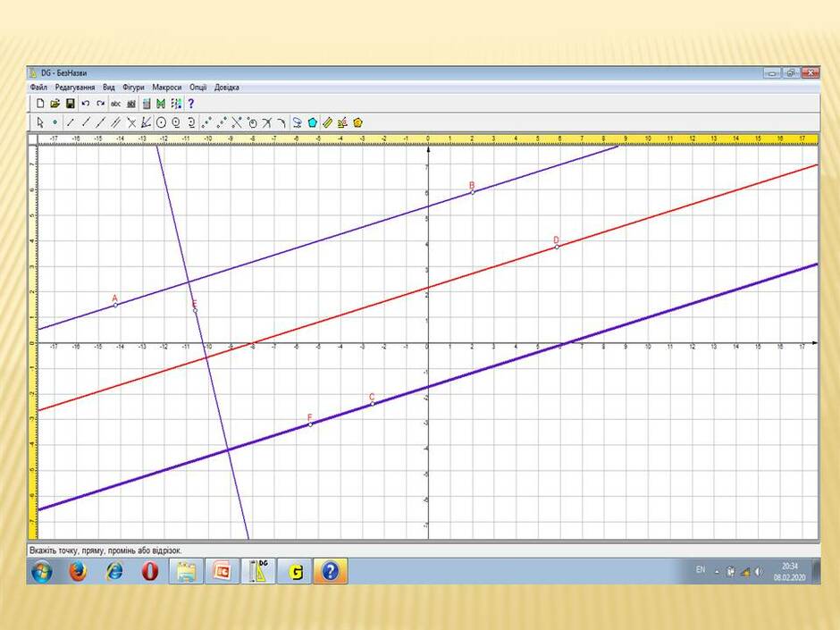Select the arrow pointer tool
The image size is (840, 630).
tap(40, 122)
